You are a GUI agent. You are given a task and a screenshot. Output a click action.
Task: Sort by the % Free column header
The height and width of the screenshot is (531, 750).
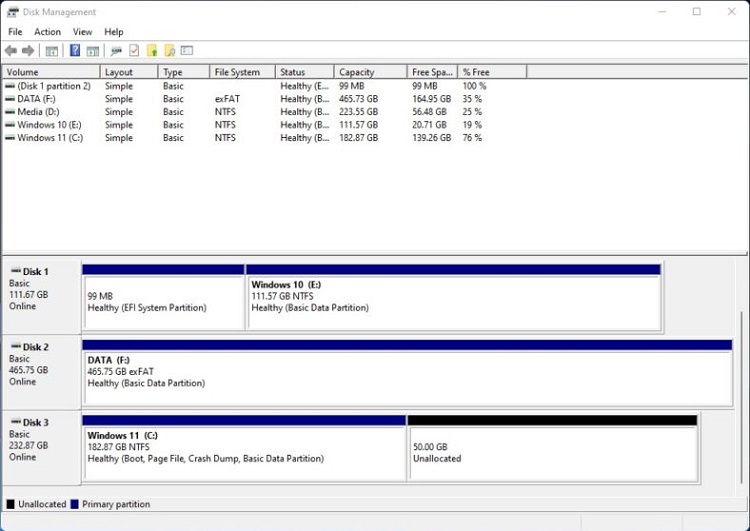point(492,72)
